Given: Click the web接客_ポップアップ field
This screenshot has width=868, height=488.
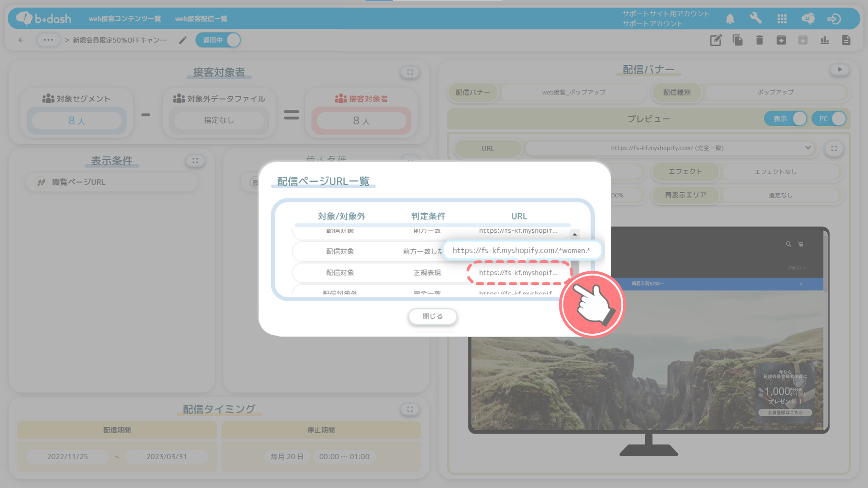Looking at the screenshot, I should (574, 92).
